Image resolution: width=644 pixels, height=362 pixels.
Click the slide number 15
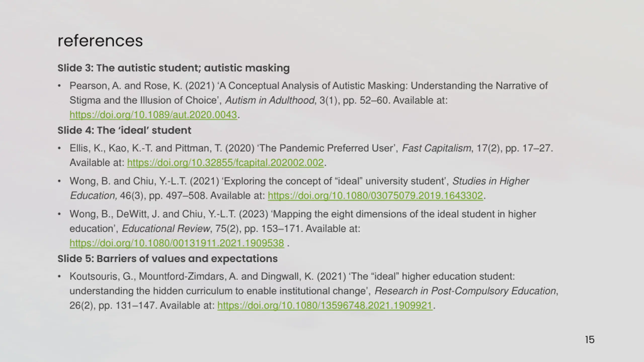click(x=590, y=340)
